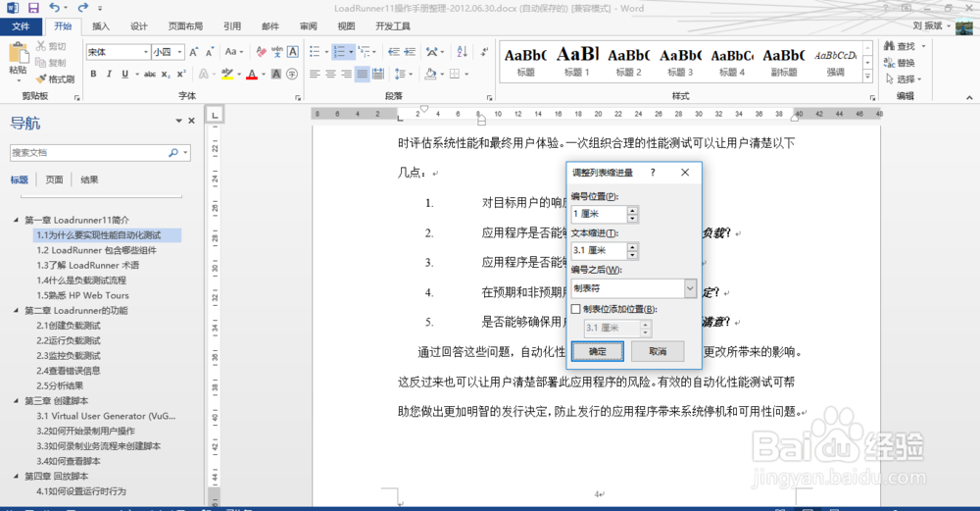The height and width of the screenshot is (511, 980).
Task: Redo the last action
Action: 82,8
